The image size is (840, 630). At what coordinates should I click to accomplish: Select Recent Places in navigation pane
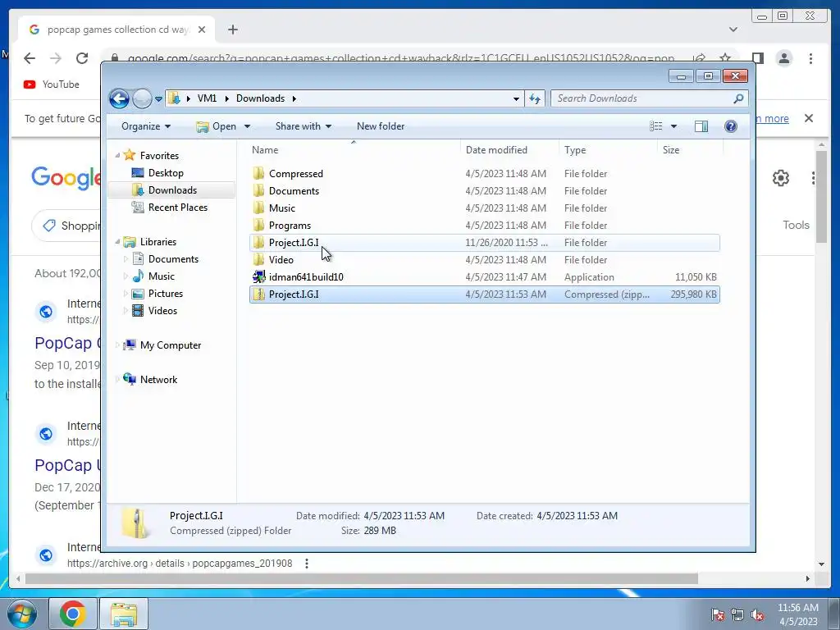coord(177,208)
